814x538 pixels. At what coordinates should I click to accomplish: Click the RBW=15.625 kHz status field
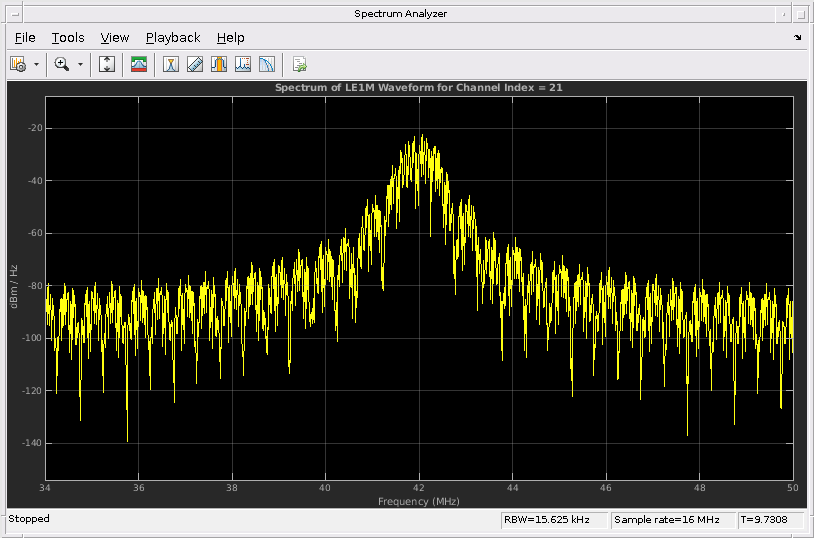[553, 520]
